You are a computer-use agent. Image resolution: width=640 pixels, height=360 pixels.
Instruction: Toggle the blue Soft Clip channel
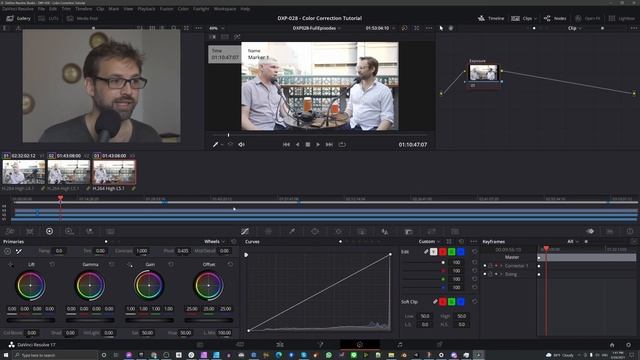click(x=460, y=302)
